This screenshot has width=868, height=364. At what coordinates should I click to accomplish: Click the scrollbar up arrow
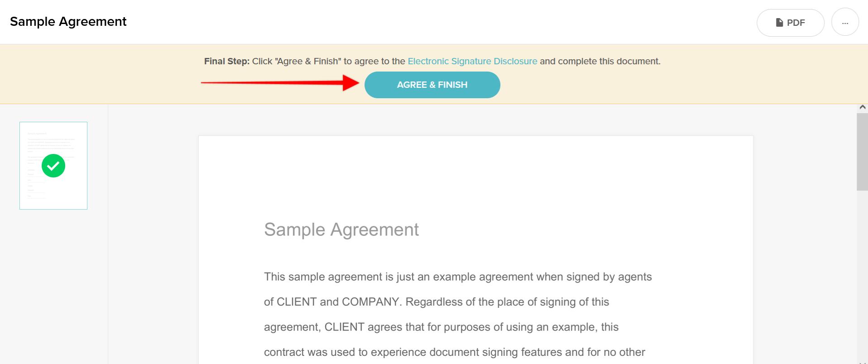point(862,107)
